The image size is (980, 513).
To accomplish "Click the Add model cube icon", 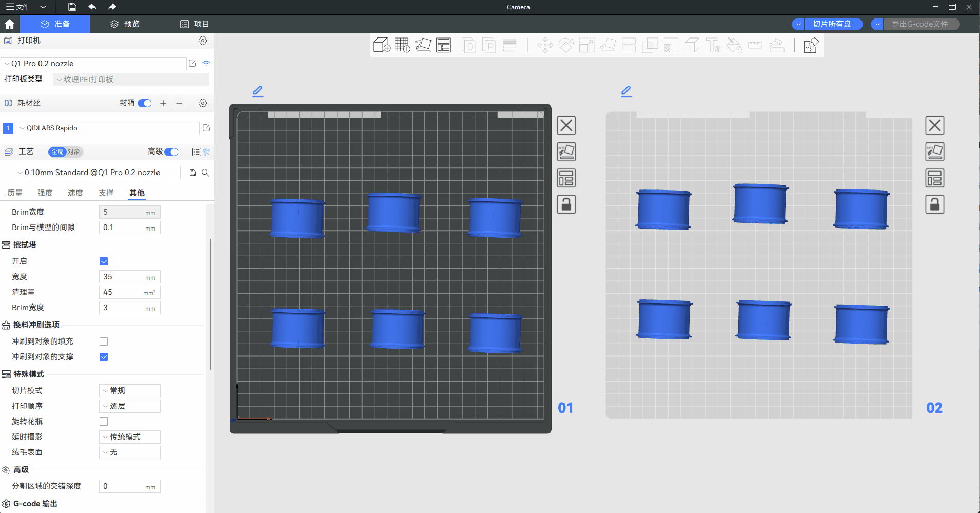I will coord(381,45).
